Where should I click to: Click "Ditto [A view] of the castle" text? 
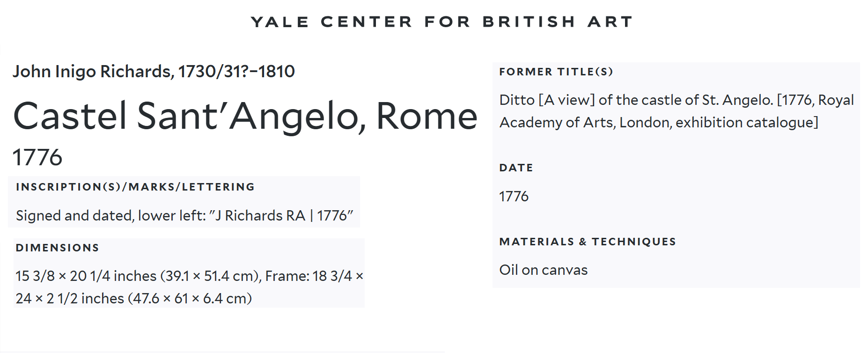590,100
